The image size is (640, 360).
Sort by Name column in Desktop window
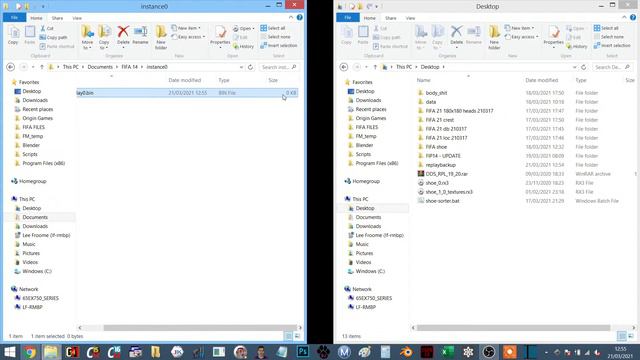[424, 80]
